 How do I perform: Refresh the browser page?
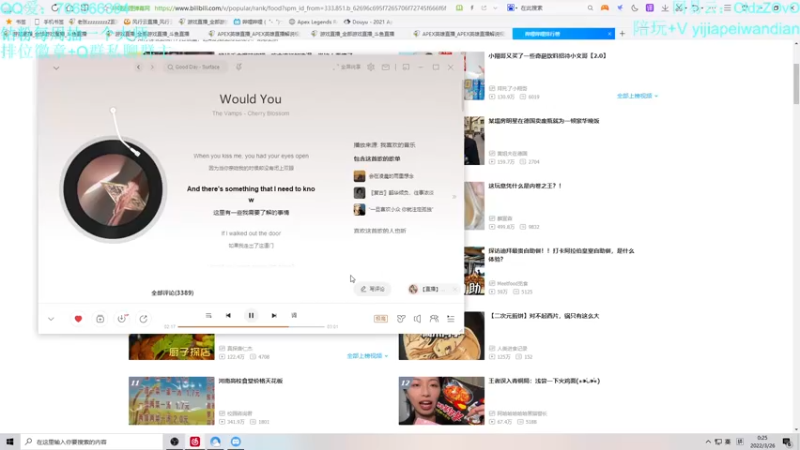[x=55, y=8]
